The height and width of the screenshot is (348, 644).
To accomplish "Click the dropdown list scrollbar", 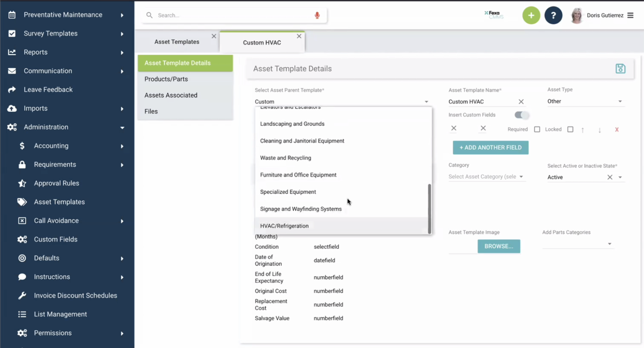I will [x=429, y=209].
